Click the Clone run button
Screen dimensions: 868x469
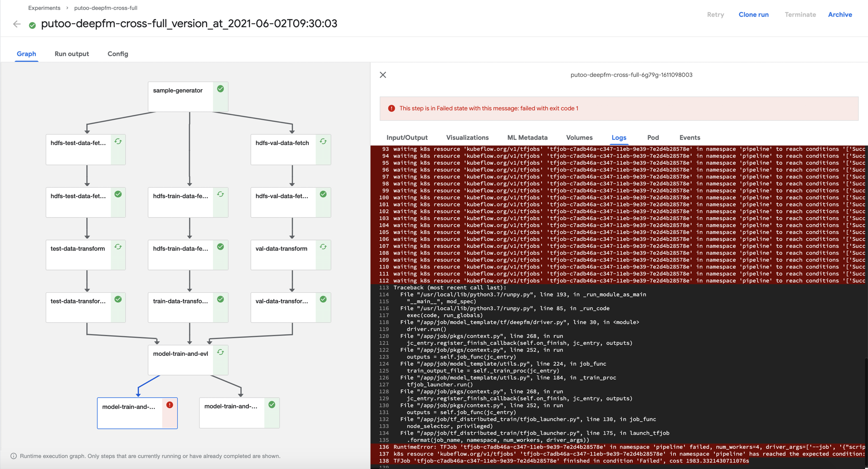click(753, 15)
